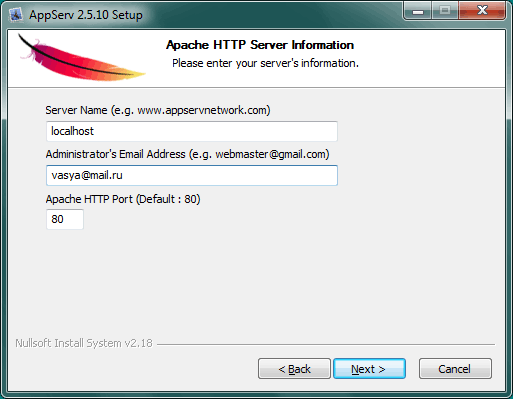Image resolution: width=513 pixels, height=399 pixels.
Task: Click the AppServ 2.5.10 Setup title text
Action: point(86,15)
